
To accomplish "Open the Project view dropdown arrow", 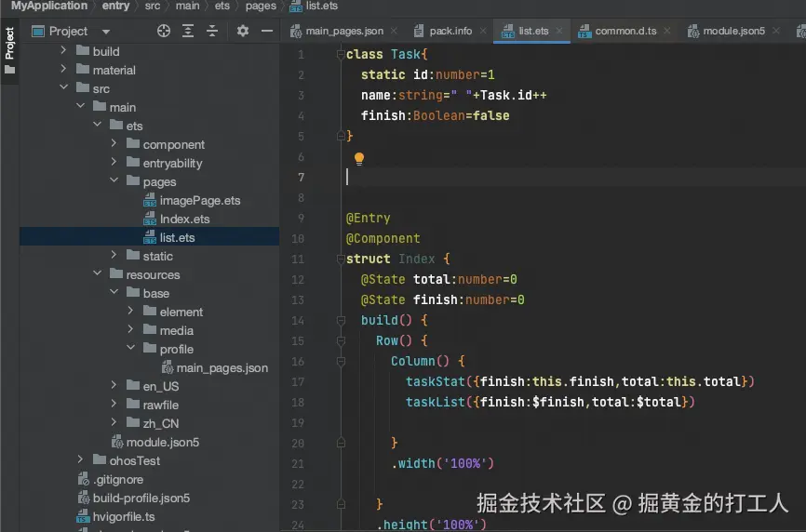I will click(106, 32).
